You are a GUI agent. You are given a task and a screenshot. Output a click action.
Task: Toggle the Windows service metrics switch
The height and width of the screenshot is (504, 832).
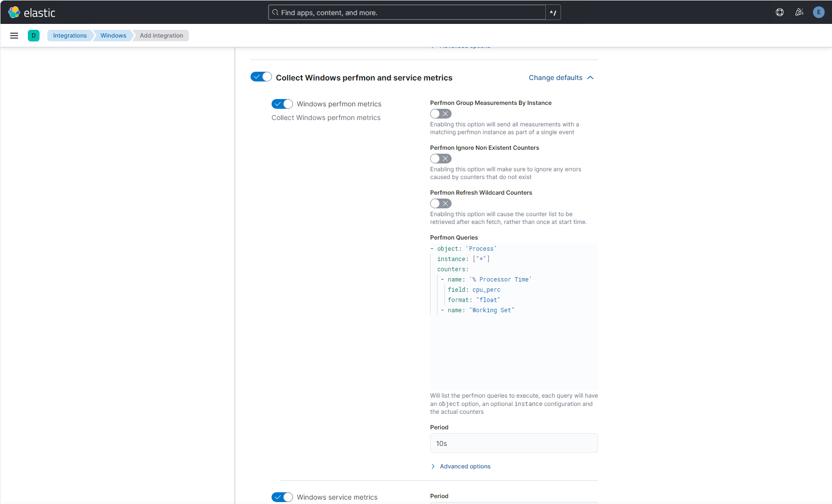click(x=282, y=497)
